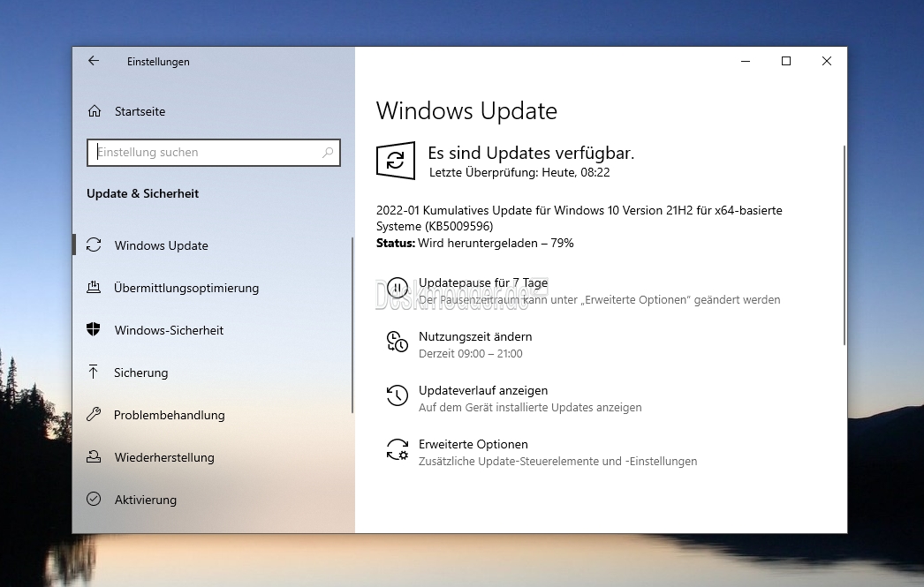This screenshot has height=587, width=924.
Task: Click the Windows Update page heading
Action: tap(466, 111)
